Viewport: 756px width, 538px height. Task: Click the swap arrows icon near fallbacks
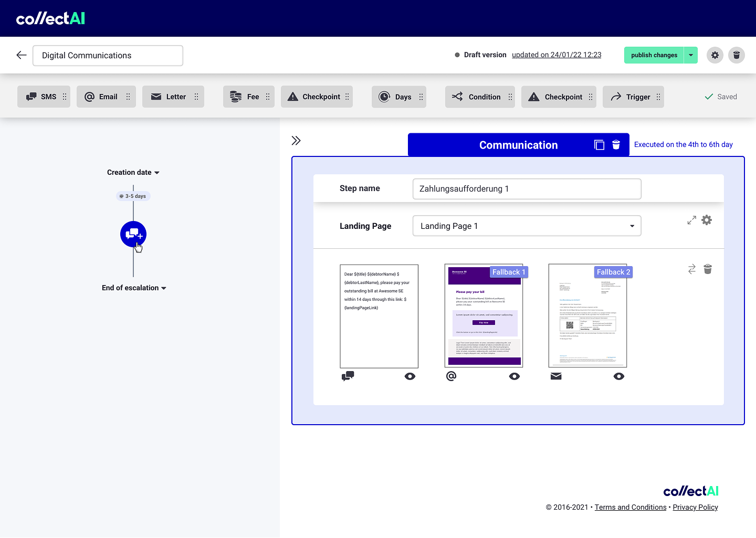691,269
